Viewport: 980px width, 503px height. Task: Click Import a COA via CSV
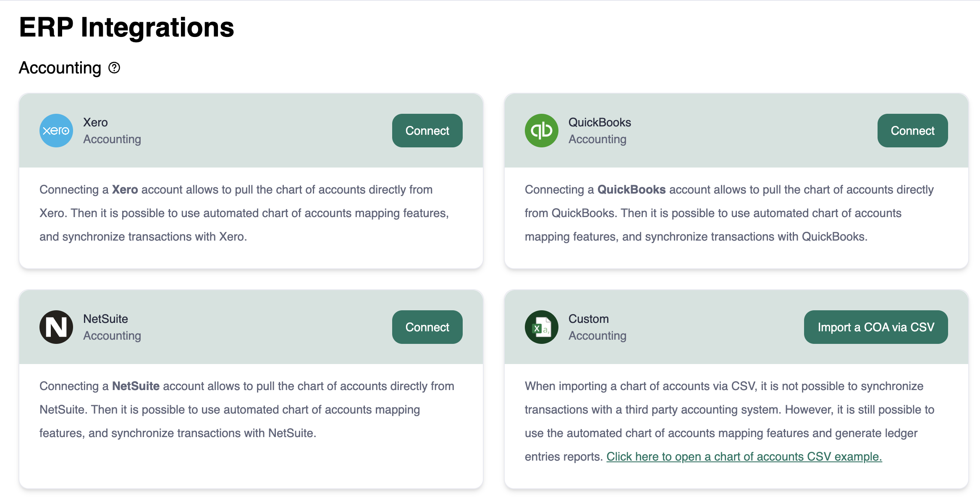click(x=875, y=327)
